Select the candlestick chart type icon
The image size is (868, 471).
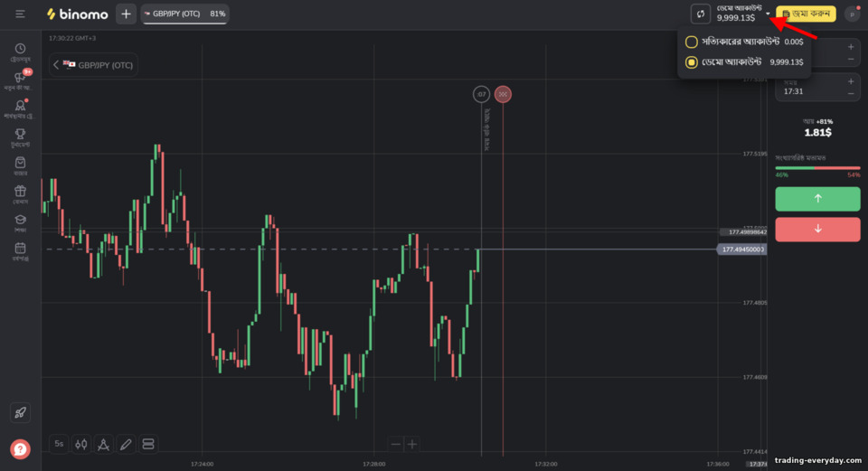click(x=81, y=444)
